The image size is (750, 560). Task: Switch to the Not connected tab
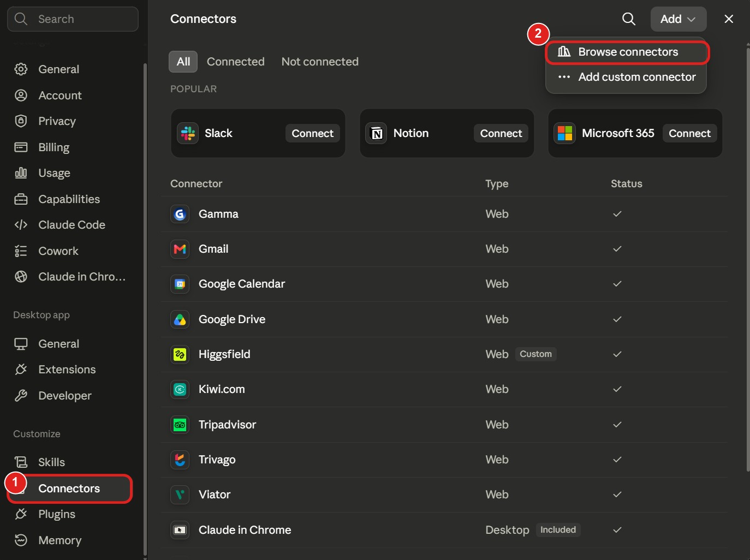(x=320, y=62)
